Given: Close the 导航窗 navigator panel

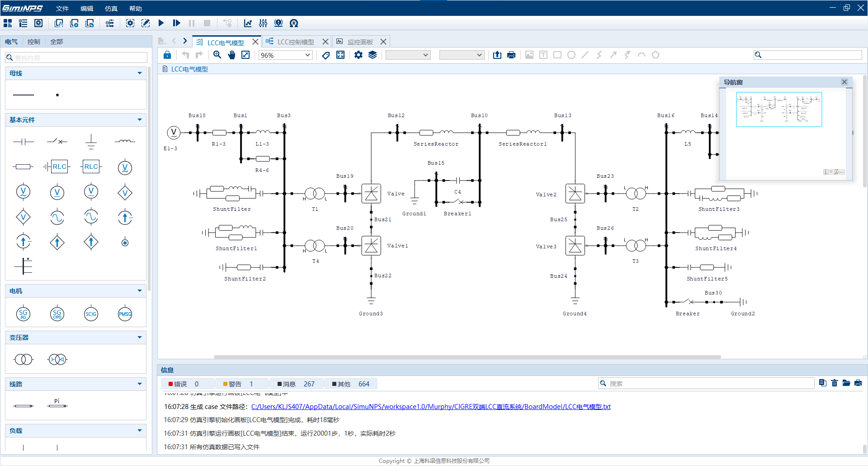Looking at the screenshot, I should [844, 82].
